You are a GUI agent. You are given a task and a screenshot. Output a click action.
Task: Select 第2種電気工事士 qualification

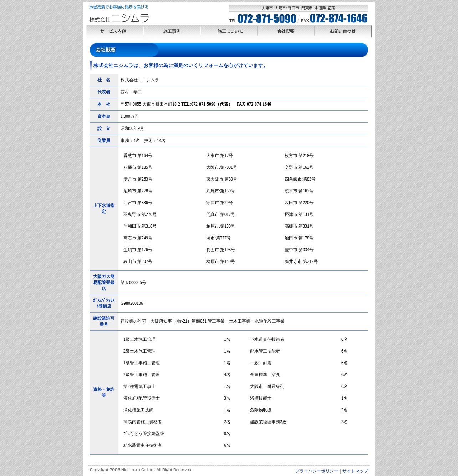[x=139, y=386]
